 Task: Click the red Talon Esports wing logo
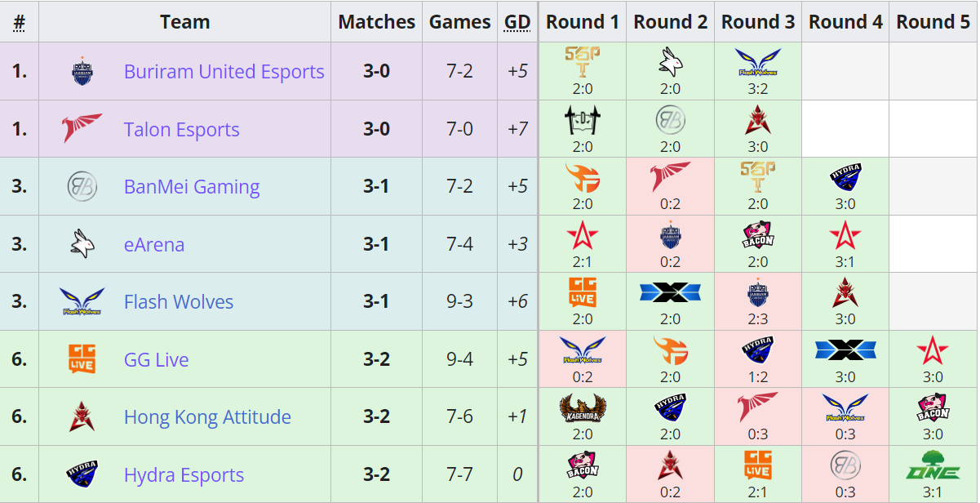pos(82,129)
